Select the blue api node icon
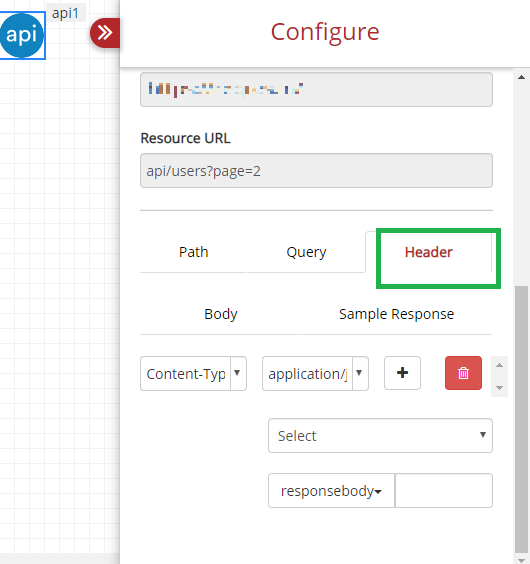 [22, 35]
